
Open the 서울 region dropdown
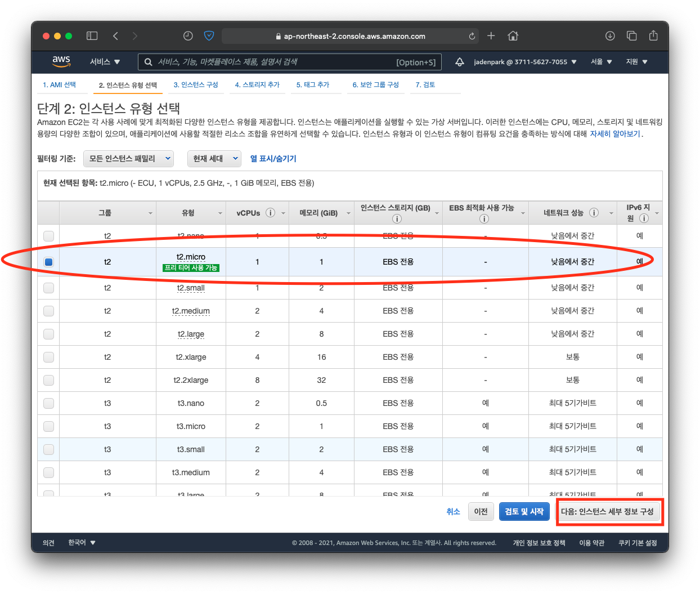point(601,62)
